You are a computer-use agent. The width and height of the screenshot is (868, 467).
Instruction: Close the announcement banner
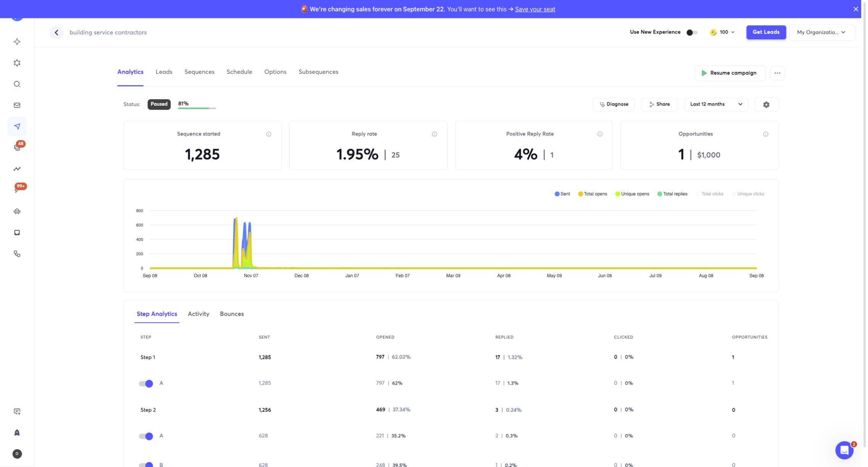pyautogui.click(x=856, y=9)
